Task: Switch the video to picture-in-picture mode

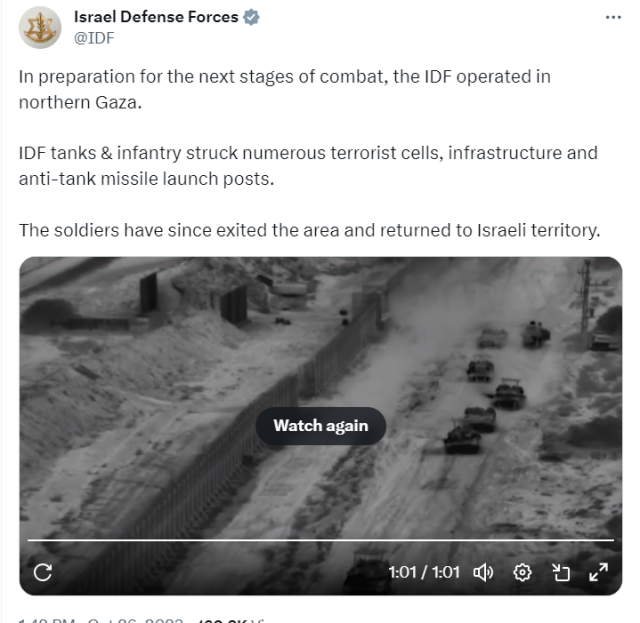Action: coord(561,572)
